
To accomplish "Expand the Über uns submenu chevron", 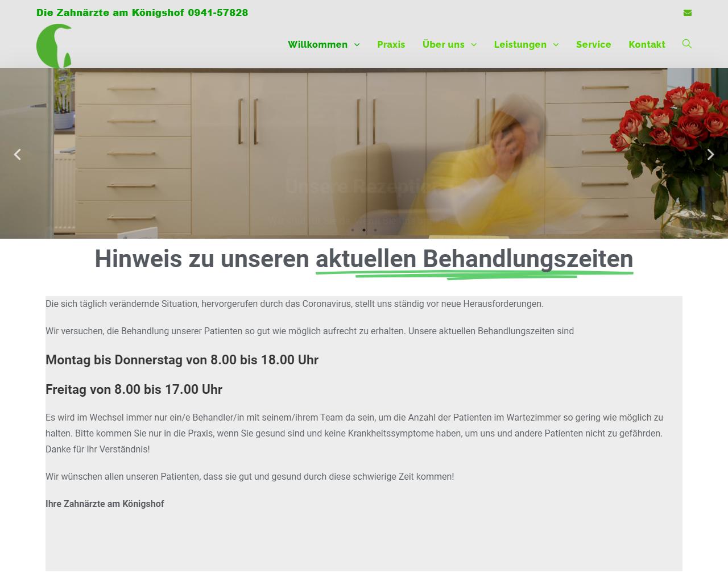I will (x=474, y=45).
